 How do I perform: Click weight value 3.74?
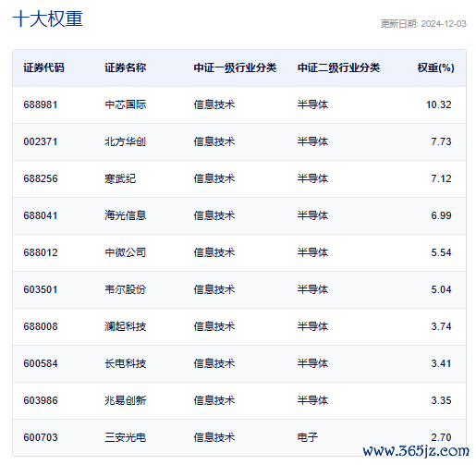tap(441, 326)
